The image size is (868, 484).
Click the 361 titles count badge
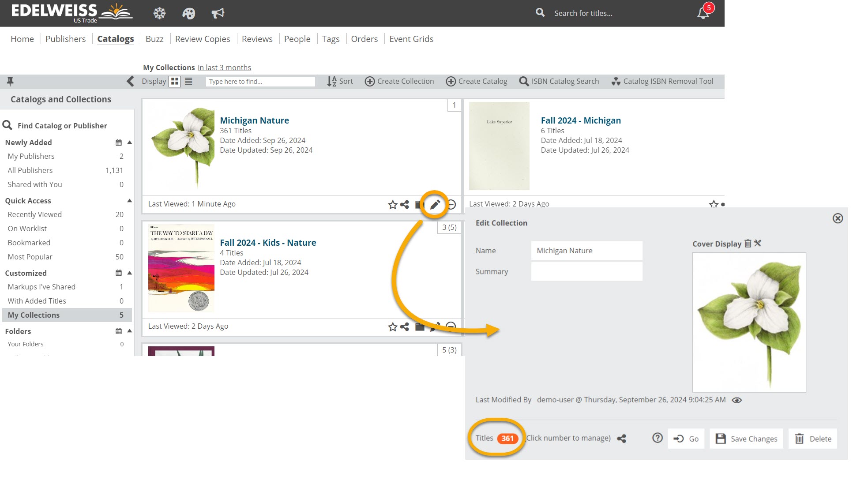pos(507,439)
